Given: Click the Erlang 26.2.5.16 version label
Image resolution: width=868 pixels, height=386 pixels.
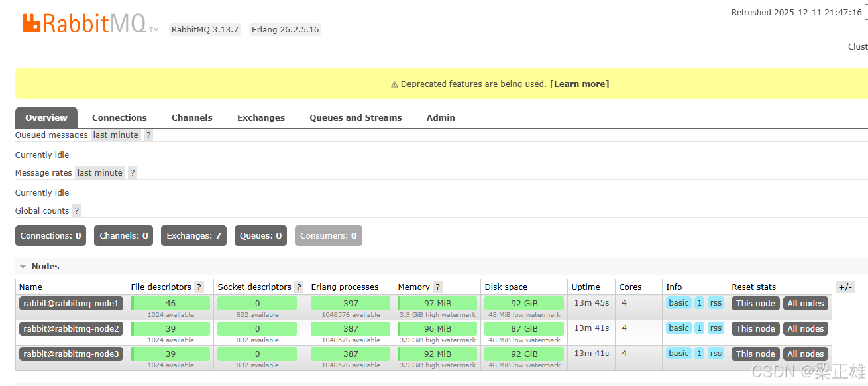Looking at the screenshot, I should (x=285, y=29).
